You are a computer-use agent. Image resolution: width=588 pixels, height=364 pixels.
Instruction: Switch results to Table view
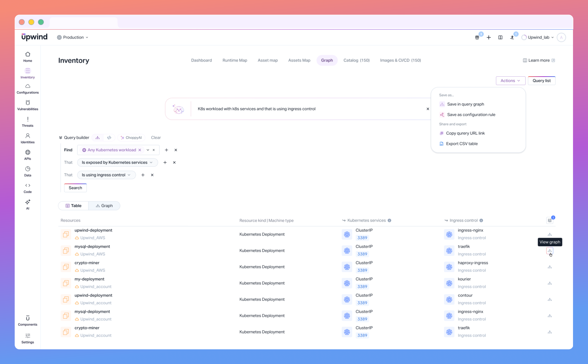coord(73,206)
